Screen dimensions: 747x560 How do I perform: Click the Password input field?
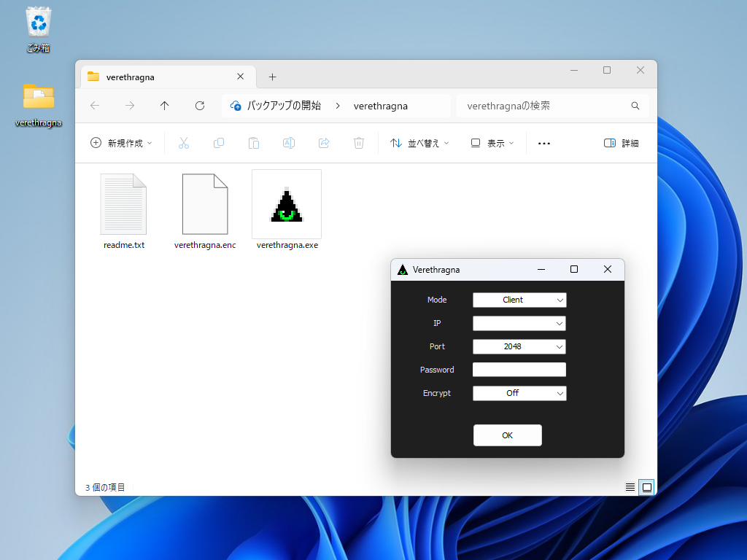coord(519,370)
